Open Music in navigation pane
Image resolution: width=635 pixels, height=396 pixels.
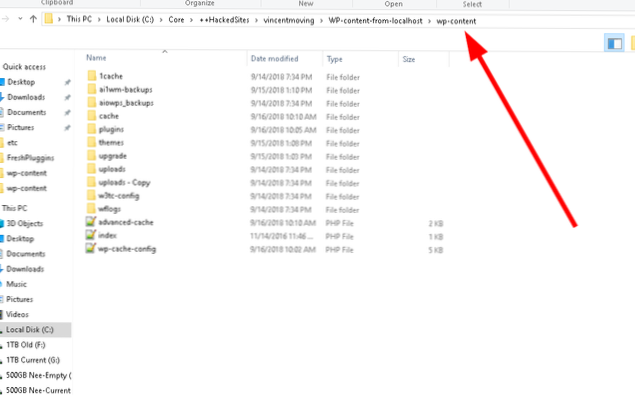point(16,284)
